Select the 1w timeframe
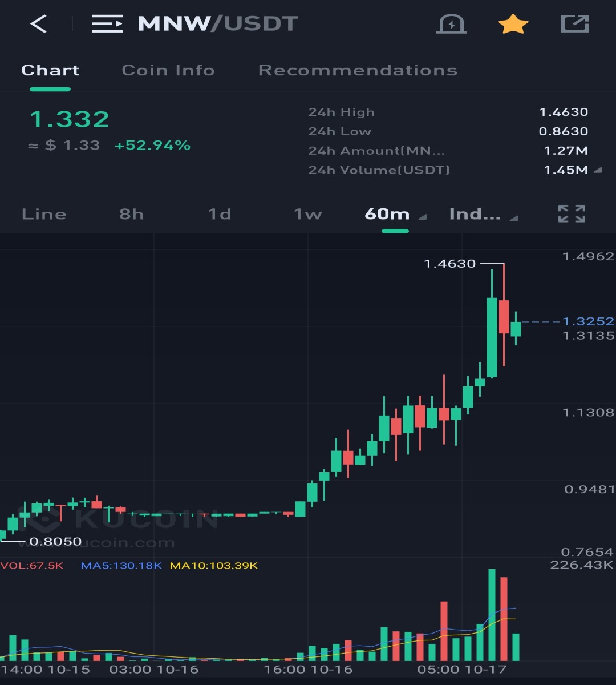Image resolution: width=616 pixels, height=685 pixels. pos(308,215)
